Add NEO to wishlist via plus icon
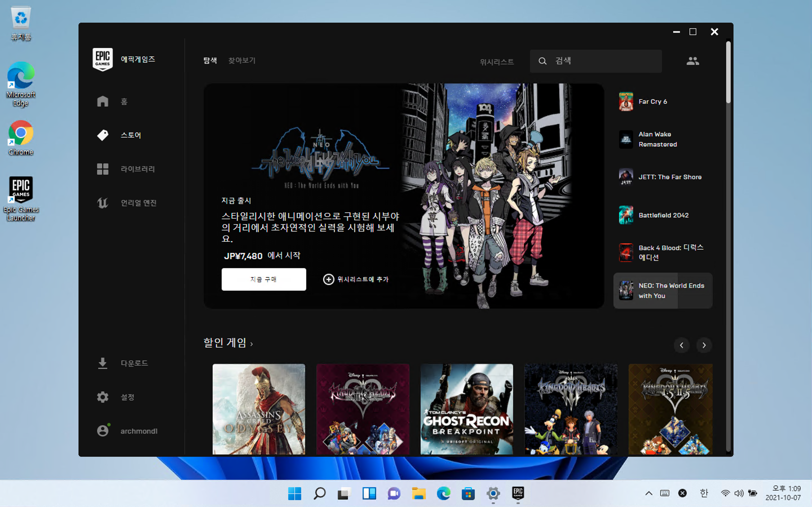Image resolution: width=812 pixels, height=507 pixels. coord(328,279)
